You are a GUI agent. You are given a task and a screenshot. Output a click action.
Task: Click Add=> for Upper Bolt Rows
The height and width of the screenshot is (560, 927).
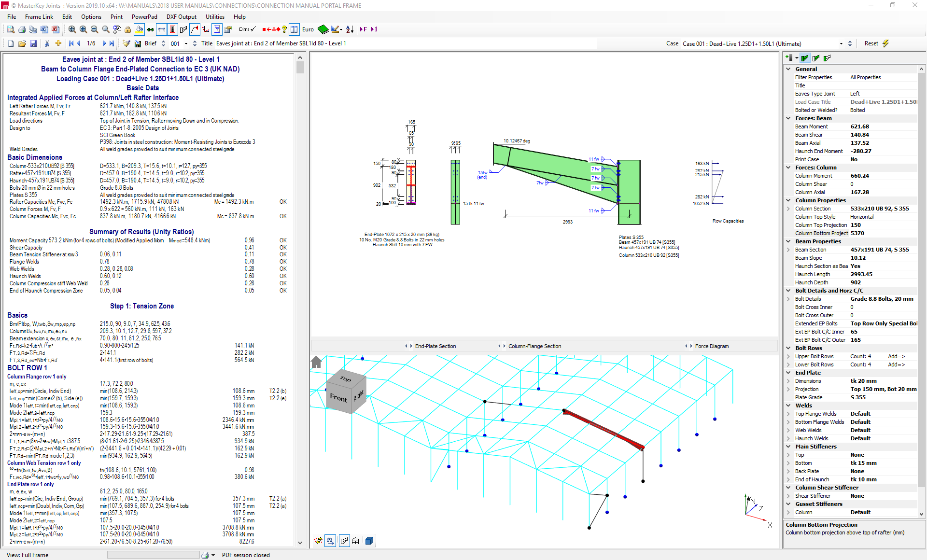click(896, 356)
